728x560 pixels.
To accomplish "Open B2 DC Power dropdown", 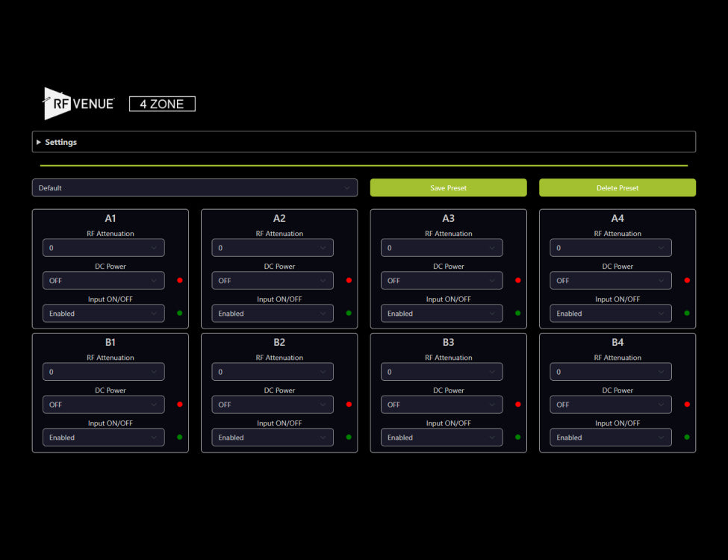I will (273, 405).
